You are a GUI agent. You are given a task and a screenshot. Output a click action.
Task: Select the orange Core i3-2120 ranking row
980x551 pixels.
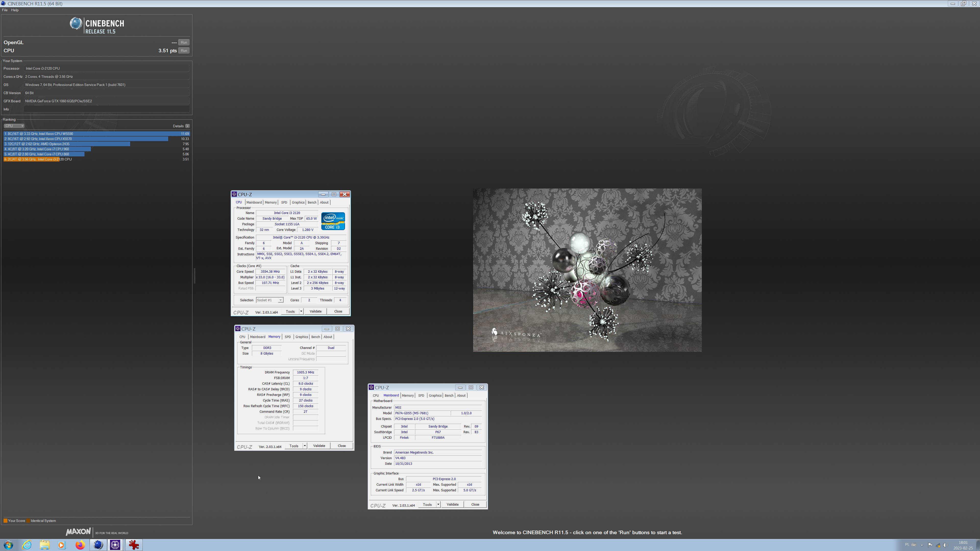97,159
